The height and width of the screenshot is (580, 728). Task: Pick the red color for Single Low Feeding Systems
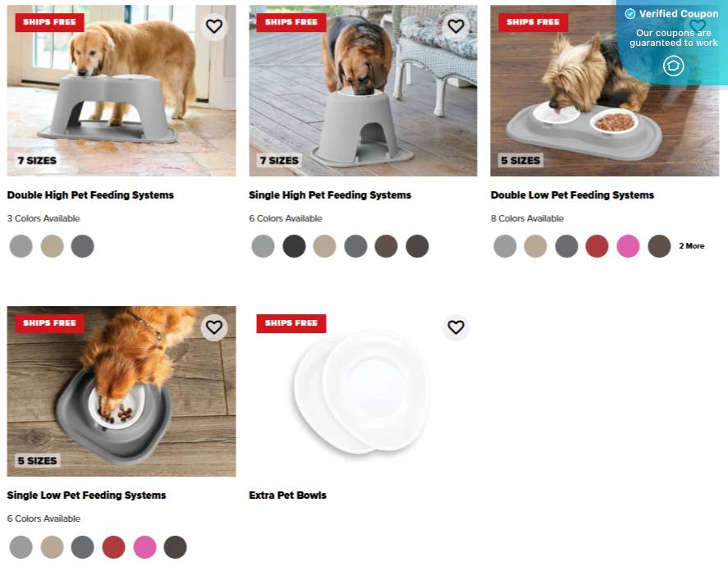[113, 547]
